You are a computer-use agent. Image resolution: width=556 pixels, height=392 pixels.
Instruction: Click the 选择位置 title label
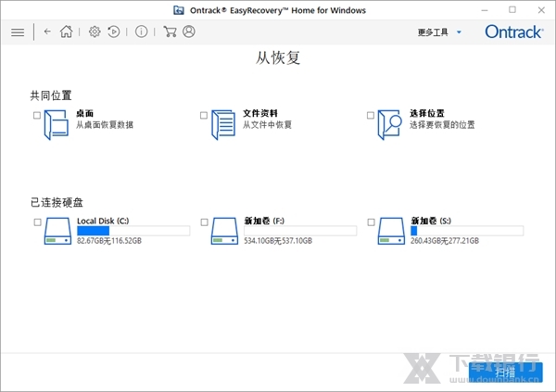427,113
